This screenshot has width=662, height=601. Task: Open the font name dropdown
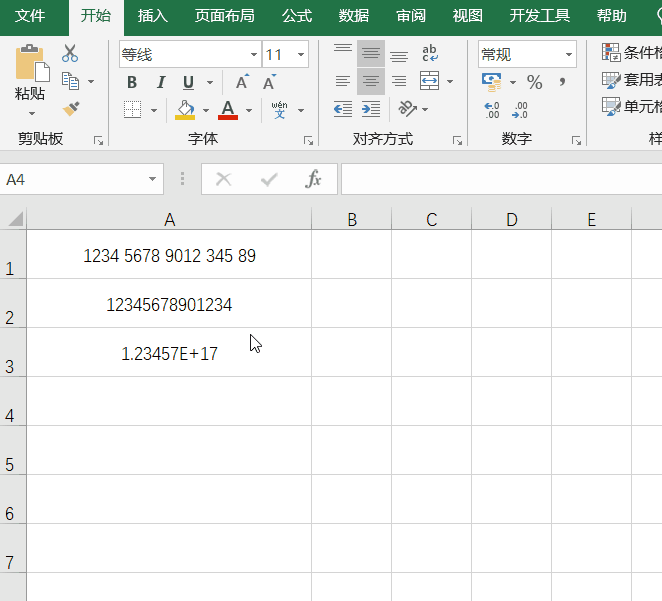coord(254,54)
